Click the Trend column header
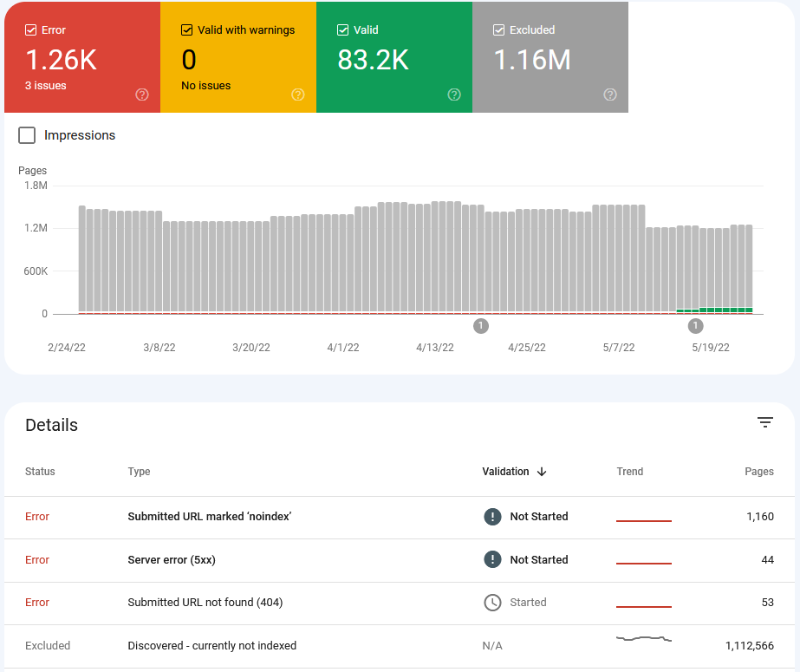 (629, 472)
